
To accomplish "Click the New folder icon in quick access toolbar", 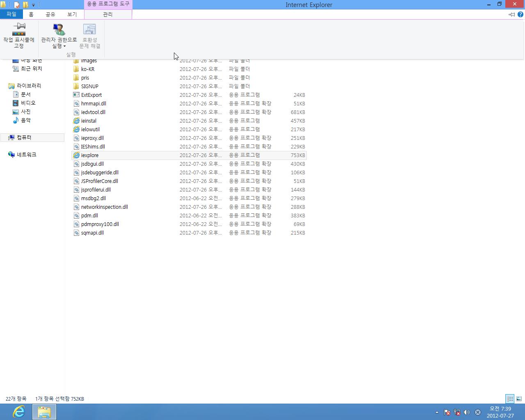I will (25, 5).
